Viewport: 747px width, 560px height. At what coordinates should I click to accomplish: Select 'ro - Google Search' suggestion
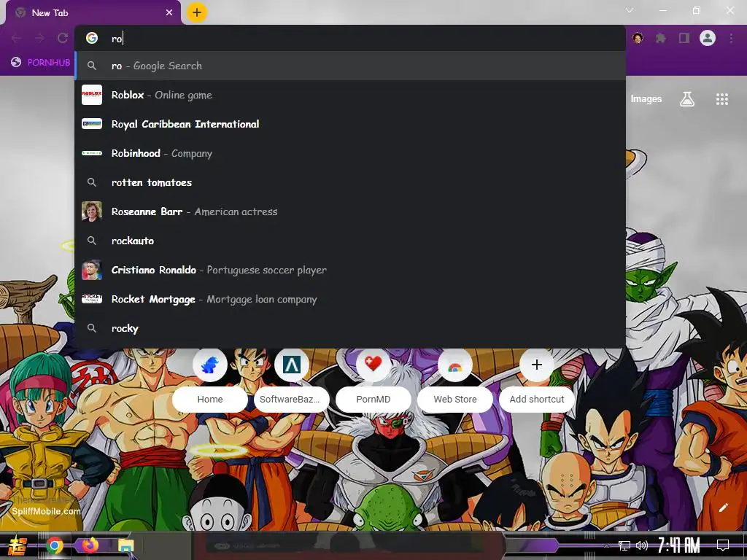(350, 66)
